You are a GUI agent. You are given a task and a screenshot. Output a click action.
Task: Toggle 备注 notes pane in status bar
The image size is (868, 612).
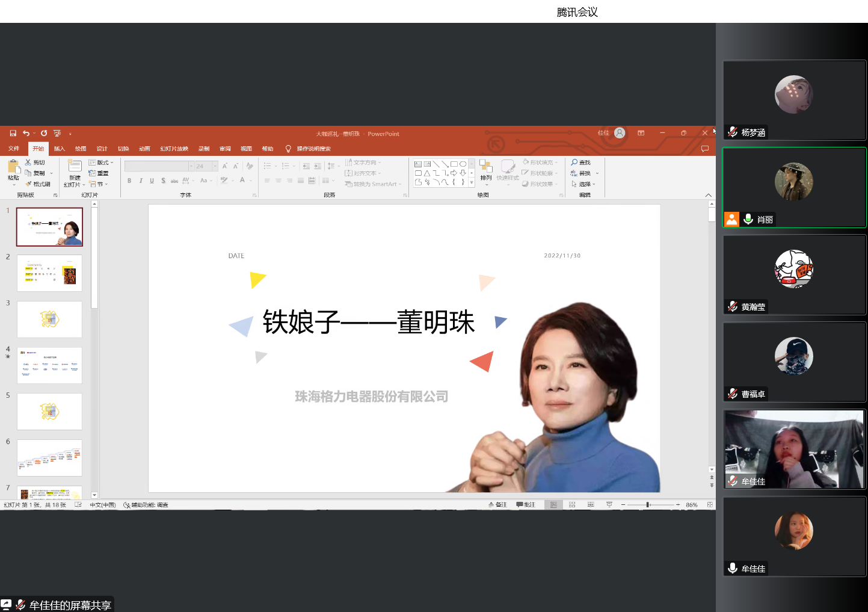(x=497, y=505)
